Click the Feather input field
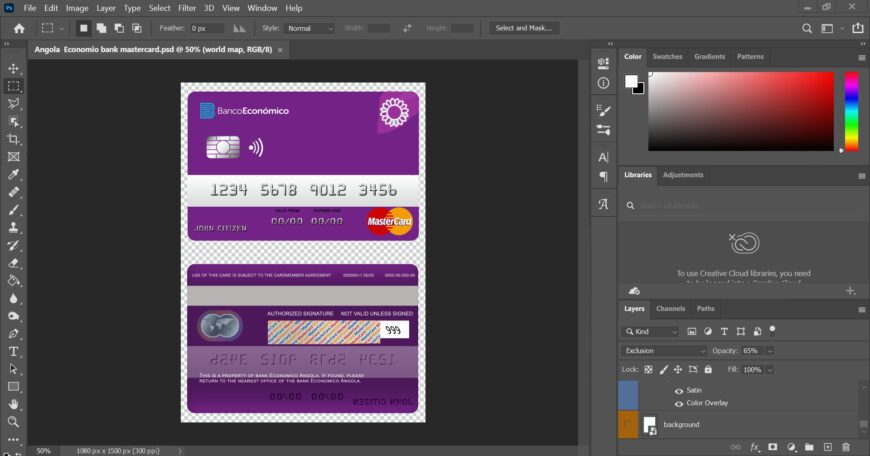 pyautogui.click(x=207, y=28)
